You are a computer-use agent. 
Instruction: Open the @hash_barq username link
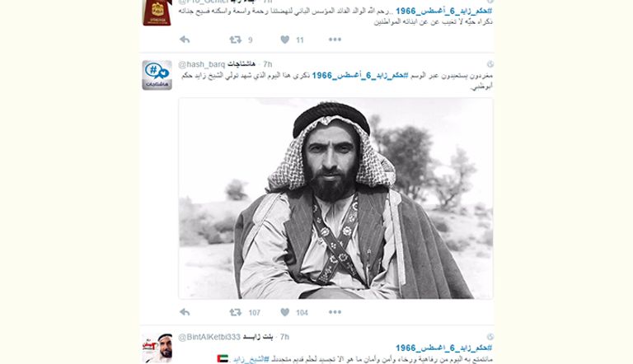click(x=201, y=64)
